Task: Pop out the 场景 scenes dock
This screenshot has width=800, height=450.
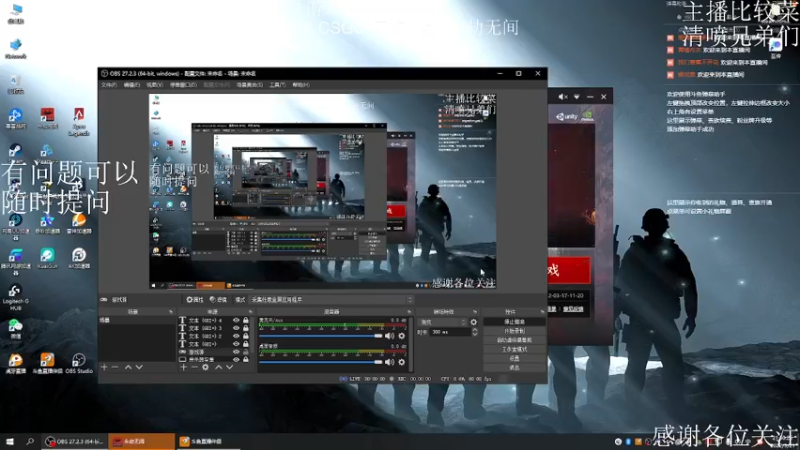Action: pyautogui.click(x=171, y=311)
